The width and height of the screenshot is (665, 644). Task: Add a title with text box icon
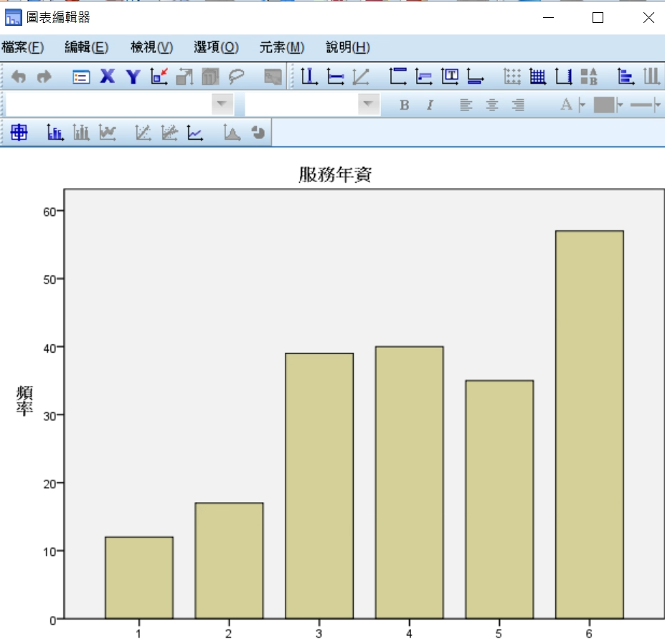pos(450,77)
